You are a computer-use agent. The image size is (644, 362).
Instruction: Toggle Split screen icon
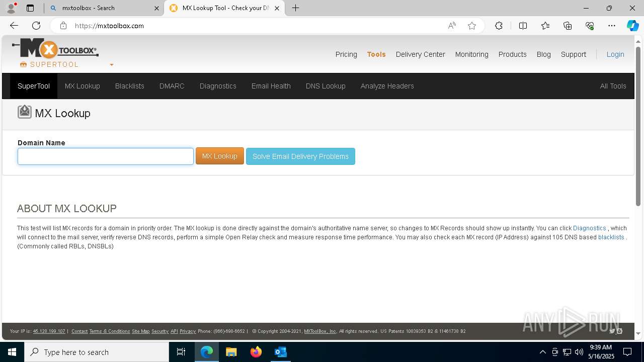[523, 26]
